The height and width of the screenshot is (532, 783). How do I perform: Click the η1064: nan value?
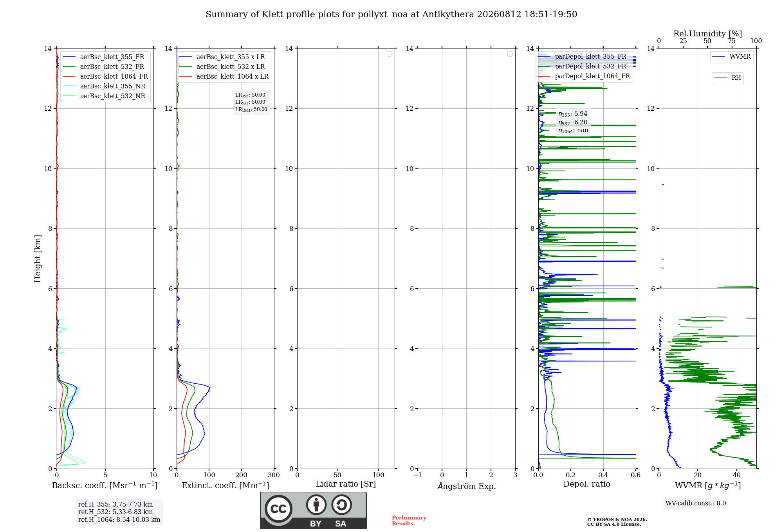click(x=573, y=131)
